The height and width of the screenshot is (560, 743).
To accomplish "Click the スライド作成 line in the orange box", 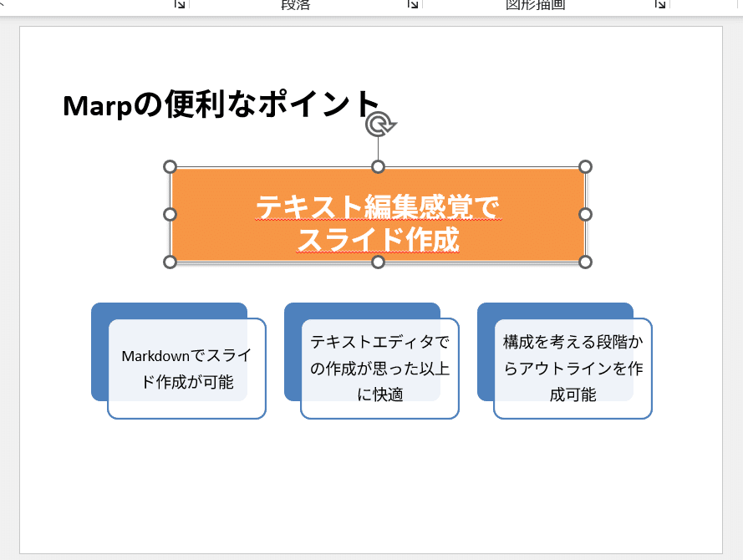I will [x=378, y=239].
